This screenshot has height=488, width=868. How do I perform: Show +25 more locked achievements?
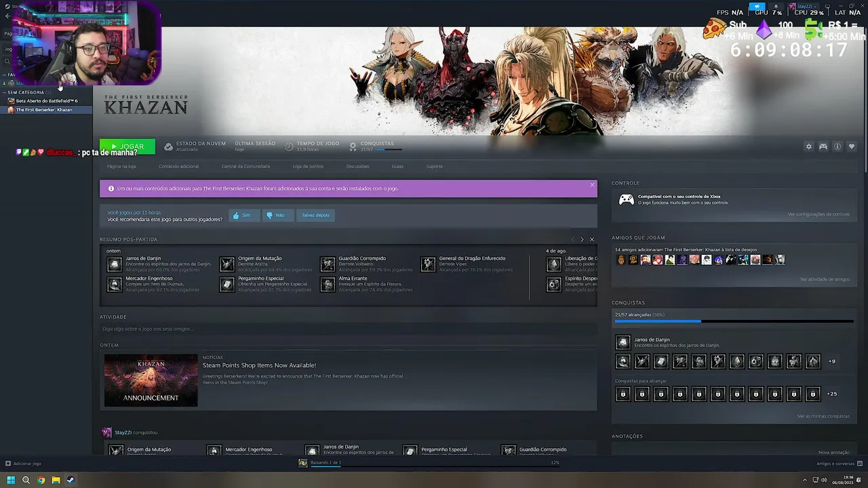pos(832,394)
